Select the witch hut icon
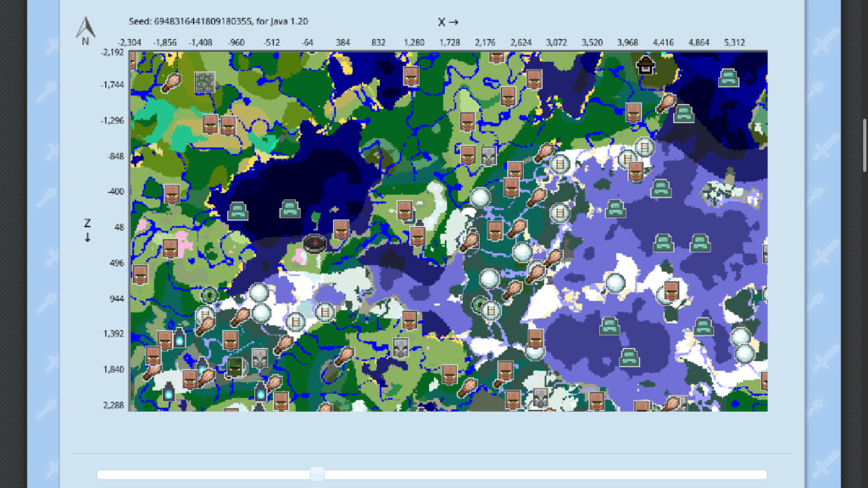Image resolution: width=868 pixels, height=488 pixels. point(645,64)
